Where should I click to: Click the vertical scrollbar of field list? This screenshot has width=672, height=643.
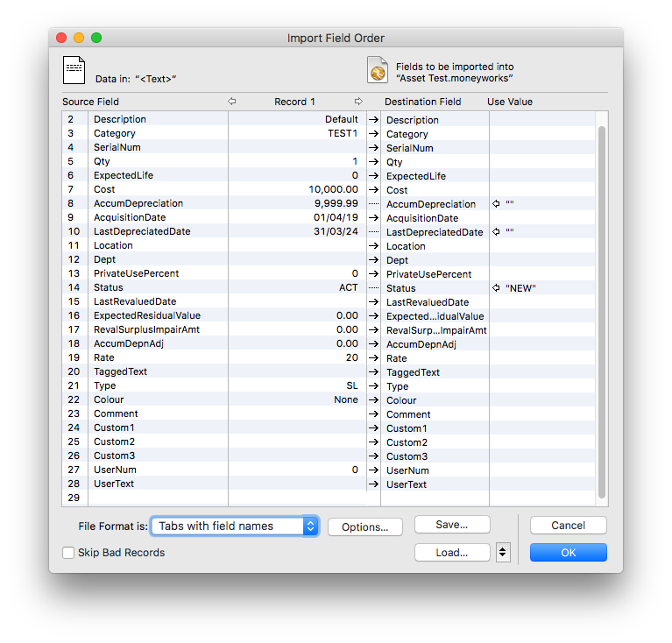[x=602, y=312]
